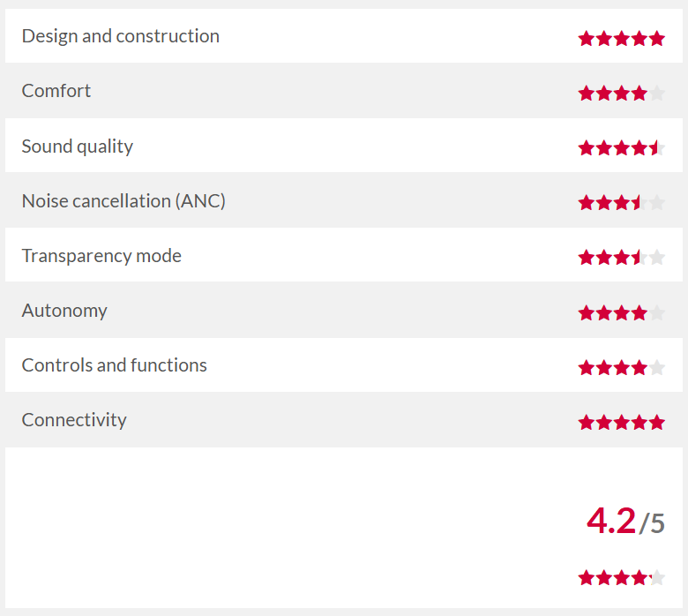Click the Sound quality star rating

click(x=621, y=147)
